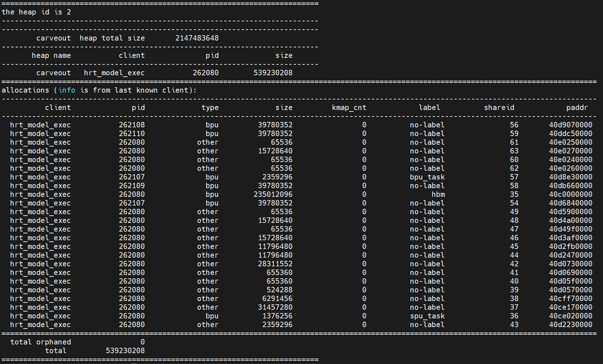Click the heap total size value 2147483648
The width and height of the screenshot is (603, 364).
(x=196, y=38)
